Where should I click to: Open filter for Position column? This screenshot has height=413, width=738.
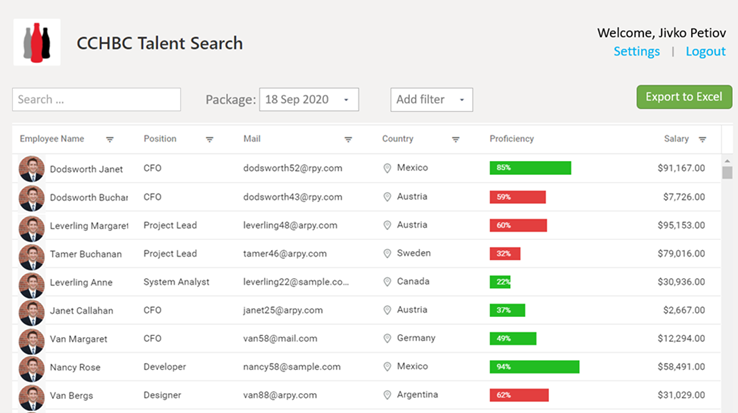click(209, 139)
